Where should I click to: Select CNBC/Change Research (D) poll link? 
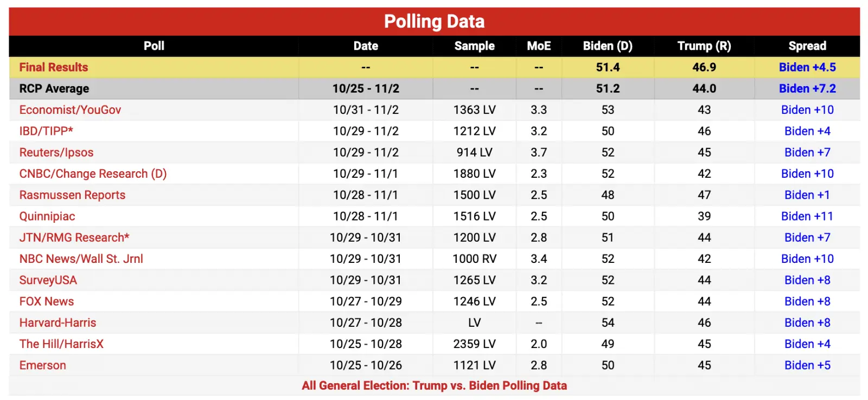point(93,174)
